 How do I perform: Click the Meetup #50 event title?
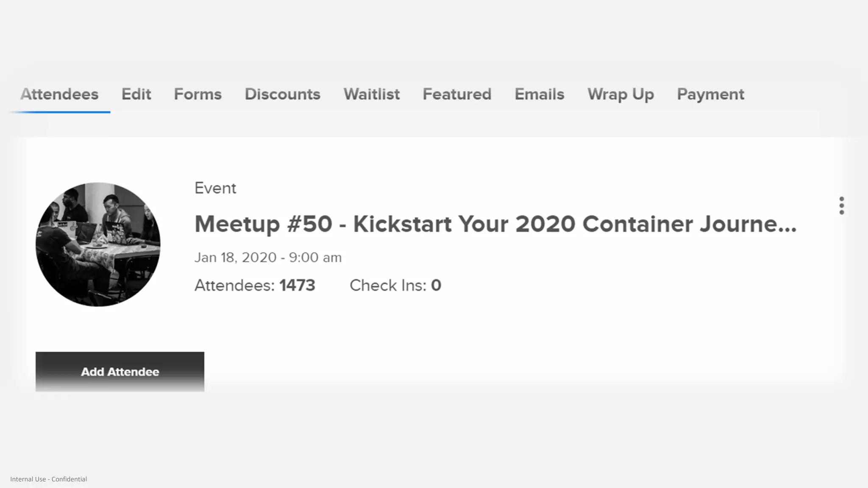click(x=495, y=224)
